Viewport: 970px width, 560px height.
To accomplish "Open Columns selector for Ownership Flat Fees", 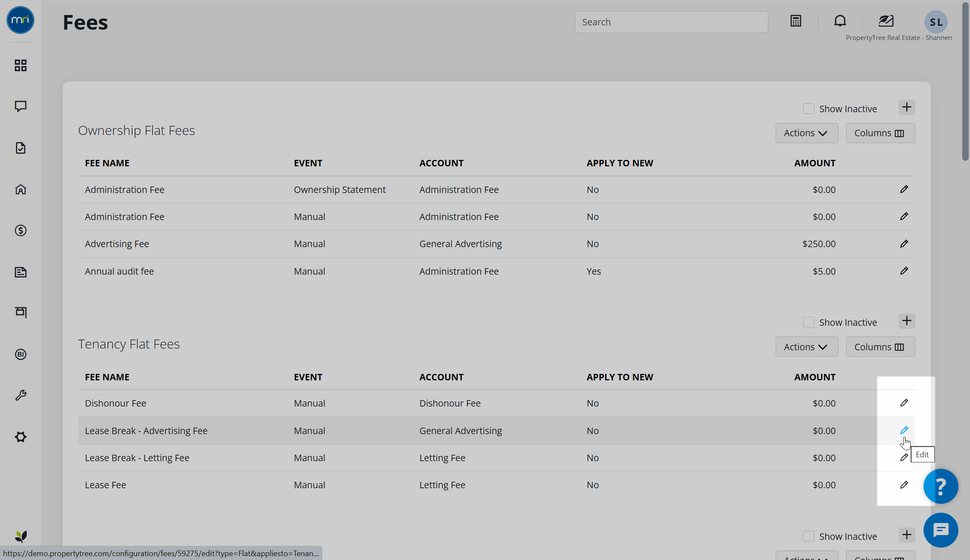I will (881, 133).
